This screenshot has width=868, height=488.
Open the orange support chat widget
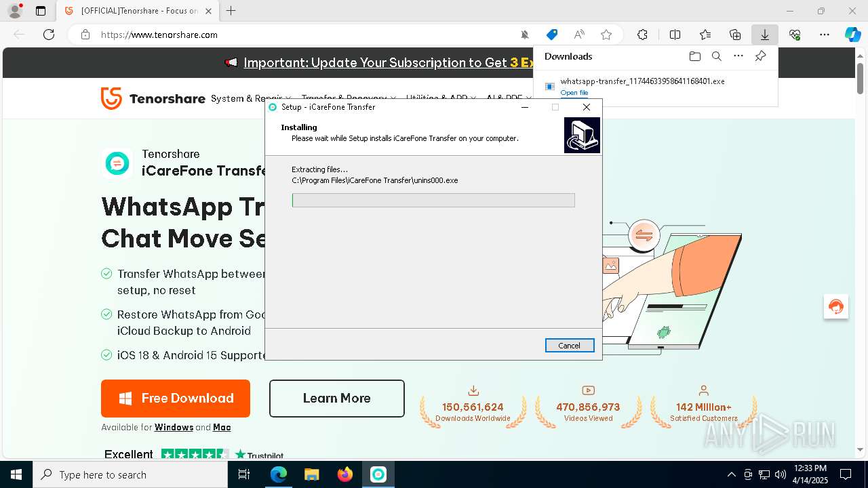pos(836,306)
